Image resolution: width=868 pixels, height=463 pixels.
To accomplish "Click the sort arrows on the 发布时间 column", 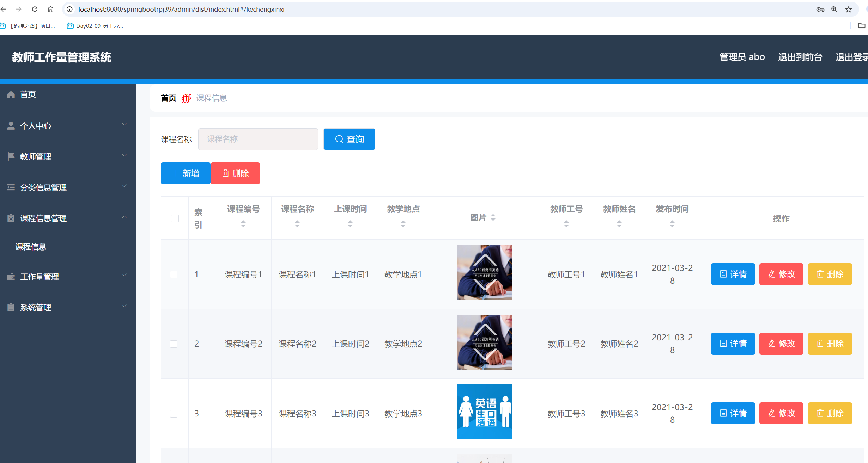I will 672,224.
